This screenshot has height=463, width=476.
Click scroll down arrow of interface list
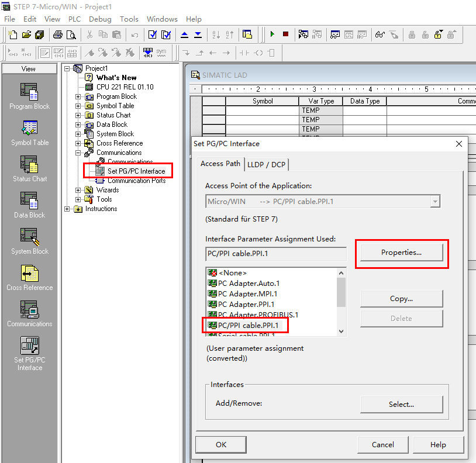pos(342,331)
